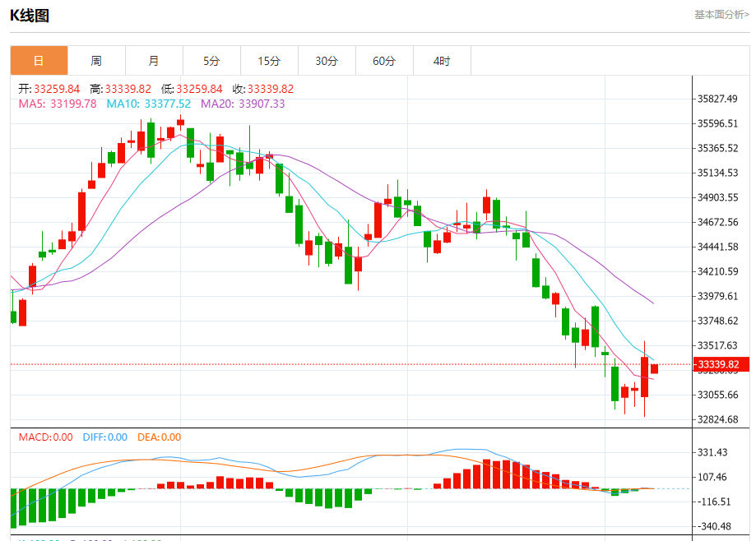Click the red 33339.82 current price tag
This screenshot has width=756, height=541.
pyautogui.click(x=721, y=364)
